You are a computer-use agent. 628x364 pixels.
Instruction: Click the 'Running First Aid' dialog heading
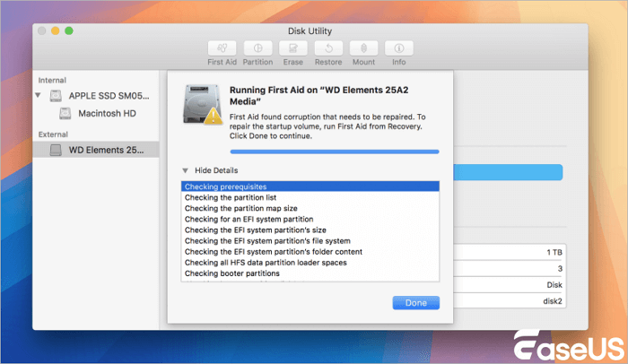click(x=318, y=96)
